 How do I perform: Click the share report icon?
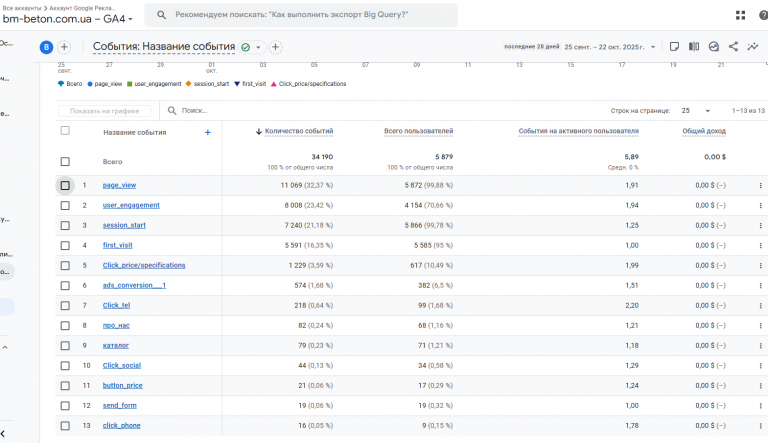(733, 46)
